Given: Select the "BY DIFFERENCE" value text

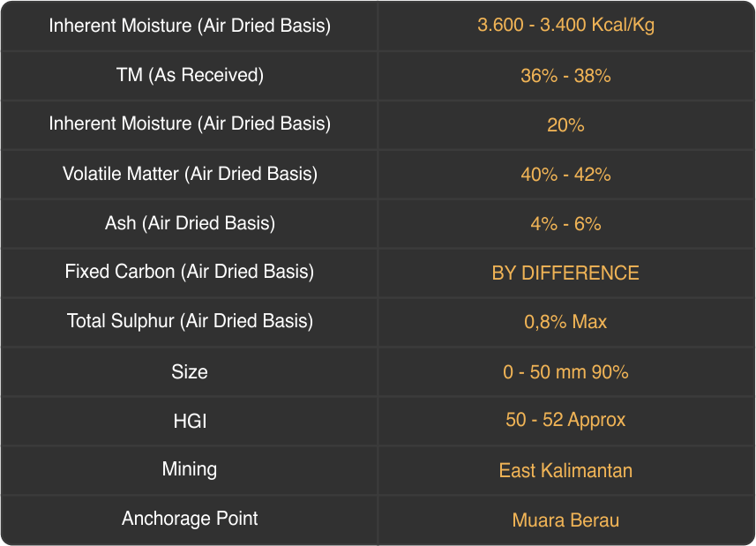Looking at the screenshot, I should (565, 273).
